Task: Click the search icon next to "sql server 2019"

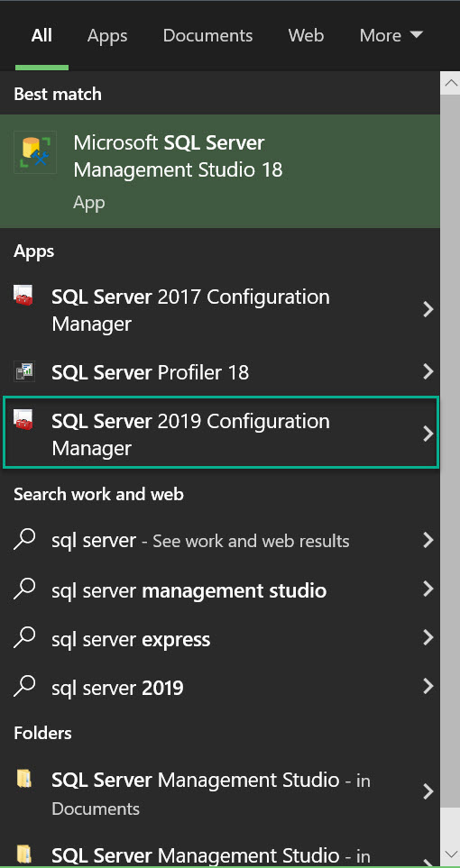Action: (24, 687)
